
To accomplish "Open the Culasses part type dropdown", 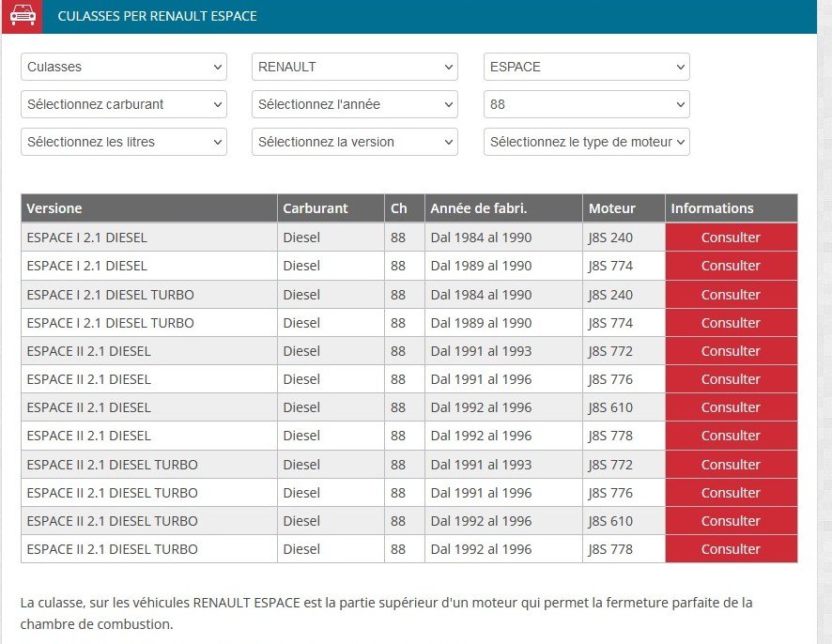I will coord(123,67).
